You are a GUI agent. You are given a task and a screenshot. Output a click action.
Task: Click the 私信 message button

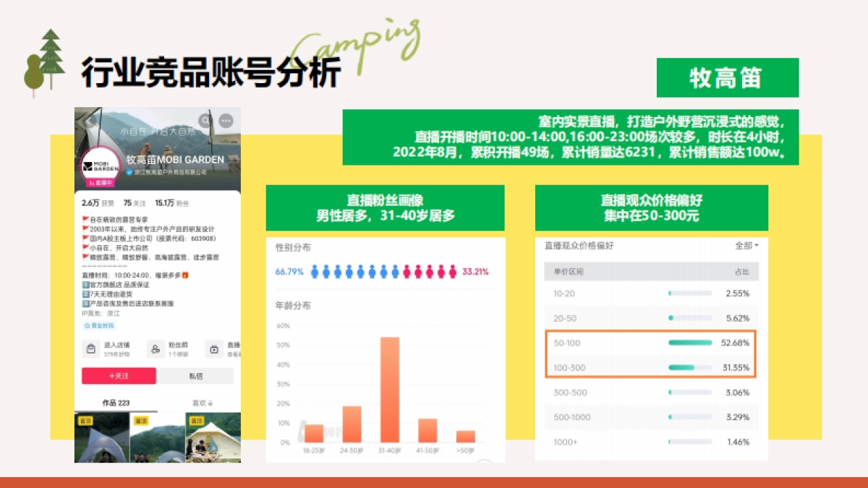(x=195, y=374)
